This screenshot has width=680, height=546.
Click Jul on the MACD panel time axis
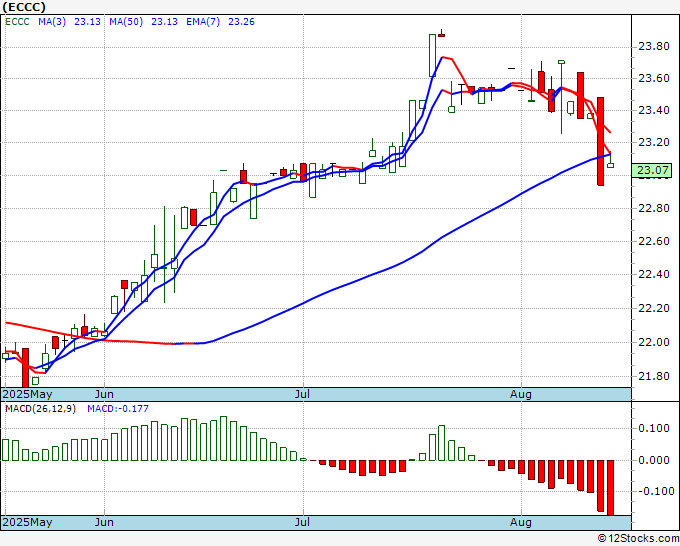[302, 522]
